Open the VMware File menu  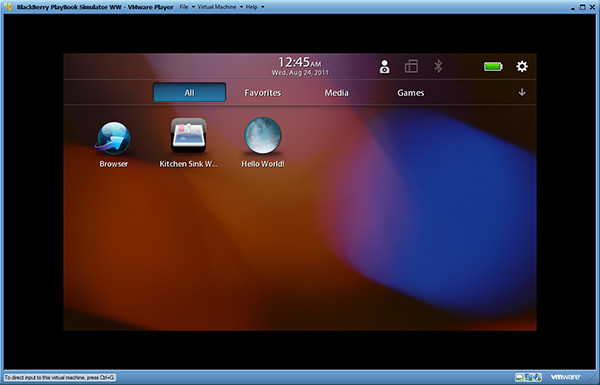pos(187,7)
